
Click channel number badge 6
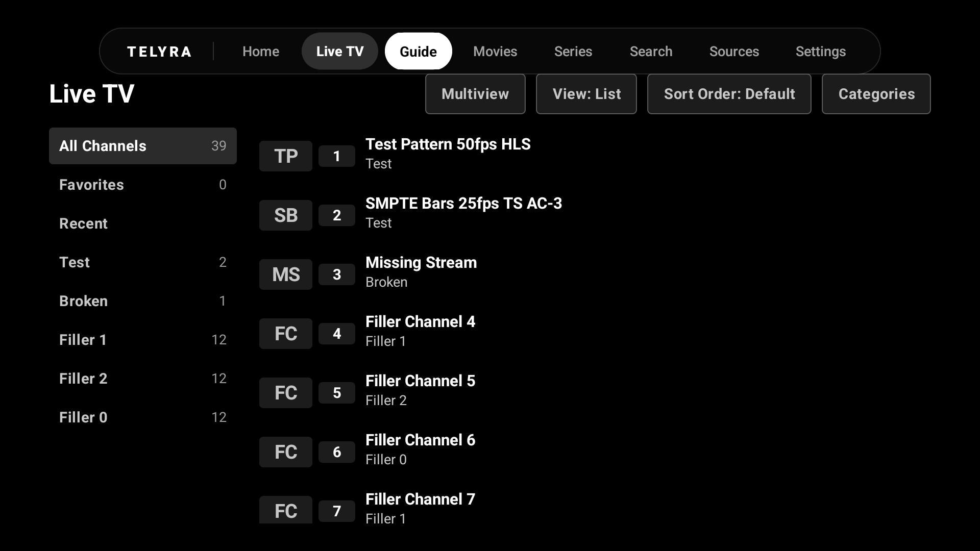337,452
